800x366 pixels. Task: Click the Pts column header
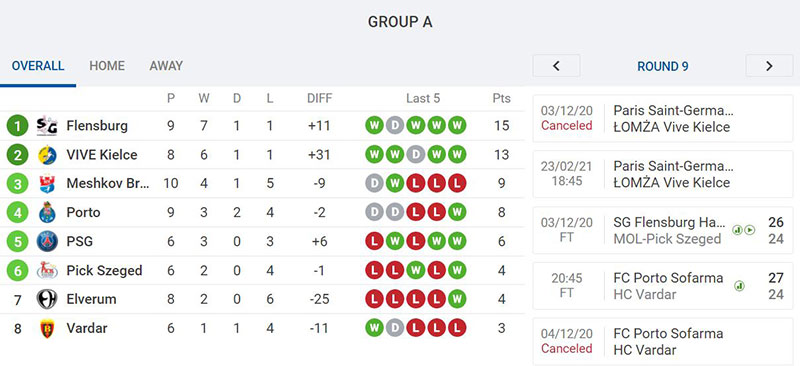(x=502, y=99)
